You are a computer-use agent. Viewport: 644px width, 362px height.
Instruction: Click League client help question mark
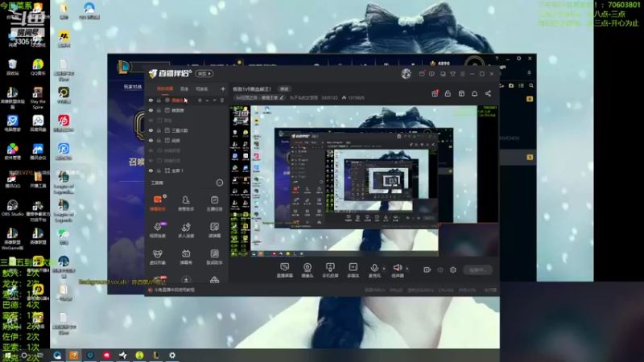497,59
